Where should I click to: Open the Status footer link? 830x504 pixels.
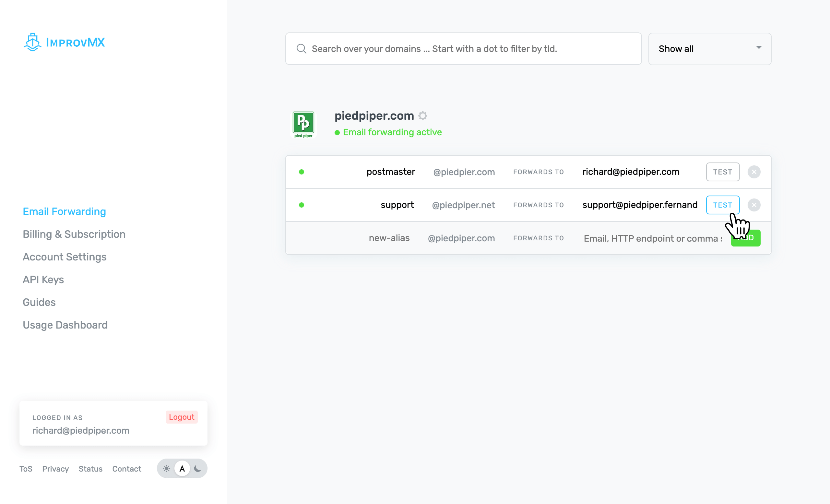click(x=90, y=469)
